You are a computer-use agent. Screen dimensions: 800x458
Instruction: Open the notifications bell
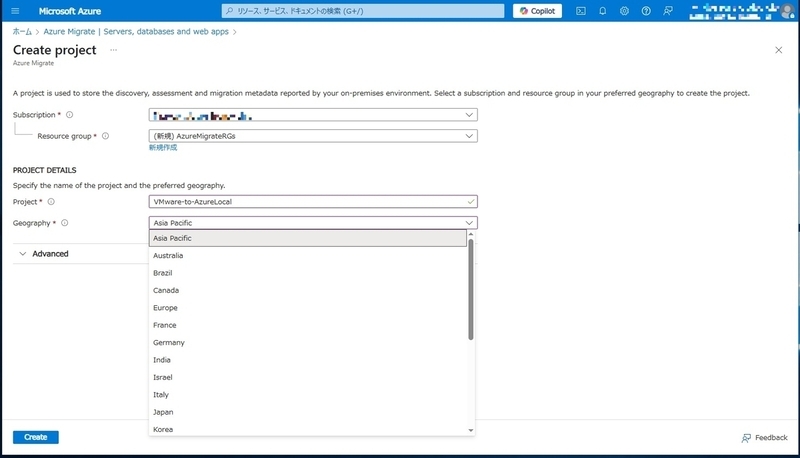click(603, 11)
